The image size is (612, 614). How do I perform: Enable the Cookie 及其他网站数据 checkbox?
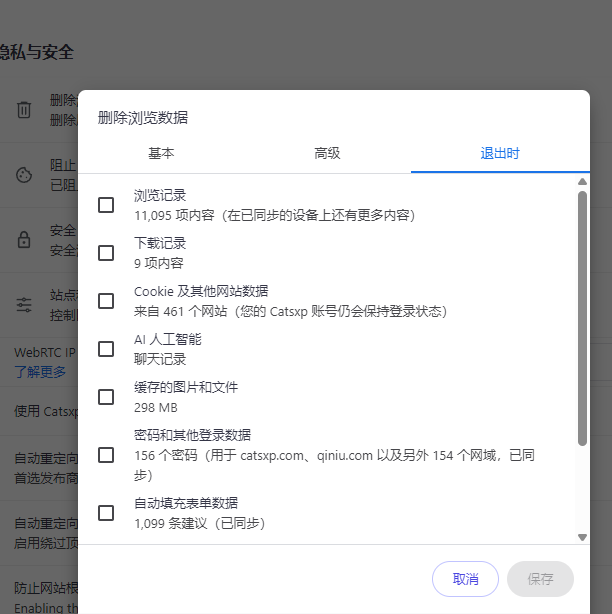tap(106, 301)
